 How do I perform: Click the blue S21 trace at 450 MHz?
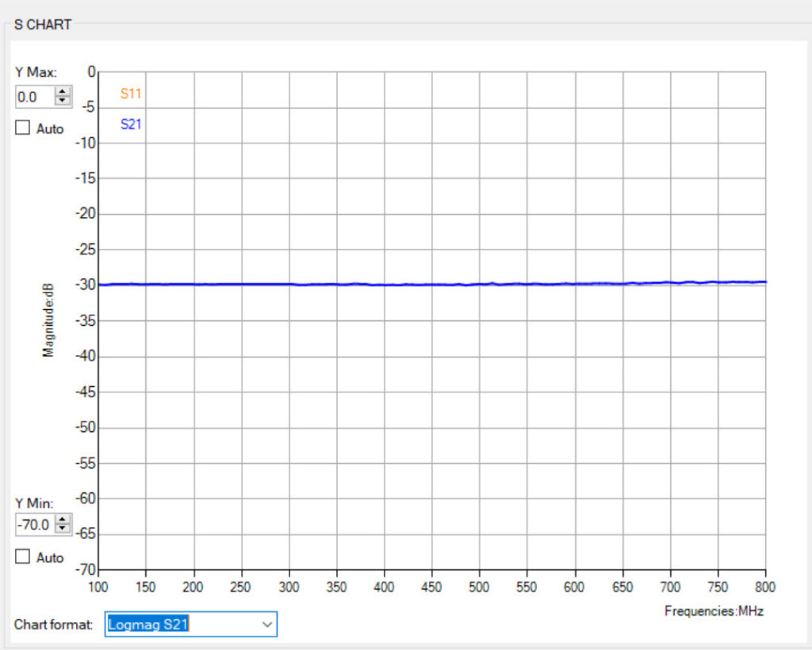click(x=431, y=285)
